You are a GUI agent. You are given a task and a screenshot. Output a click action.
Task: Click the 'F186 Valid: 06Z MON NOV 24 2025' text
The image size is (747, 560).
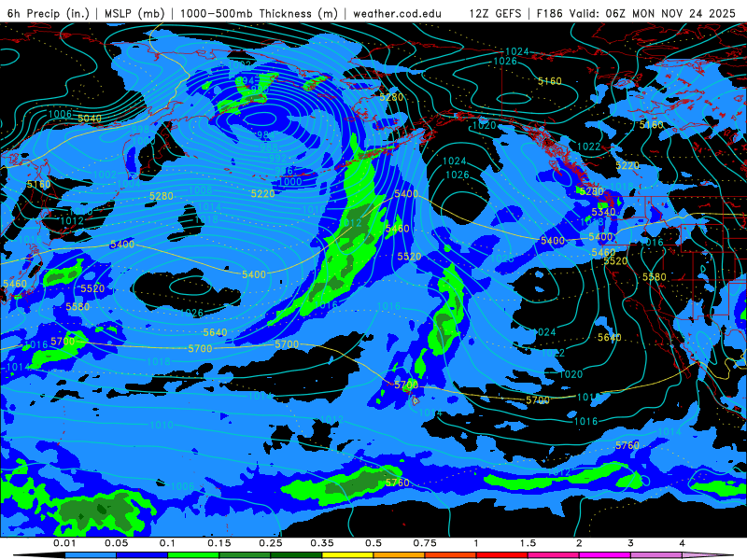point(636,13)
